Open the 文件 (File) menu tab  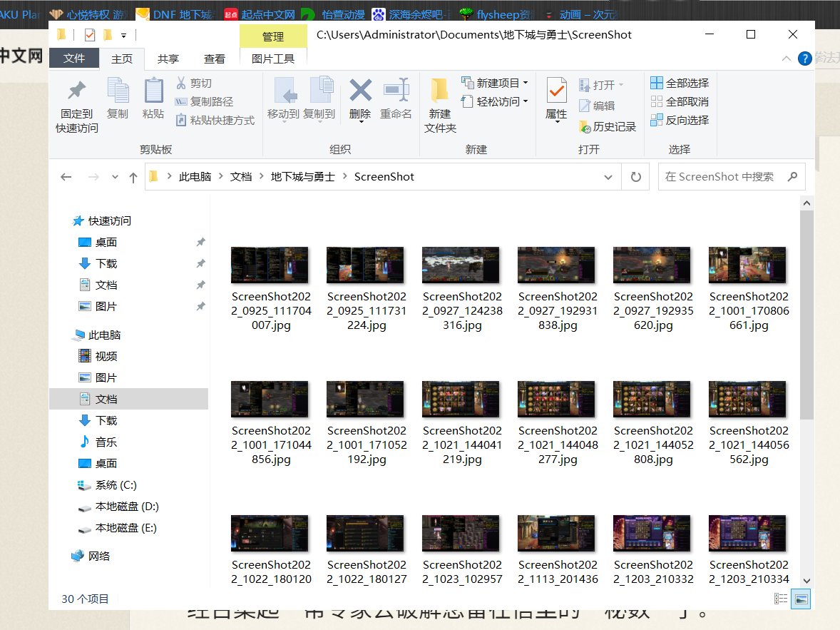74,59
